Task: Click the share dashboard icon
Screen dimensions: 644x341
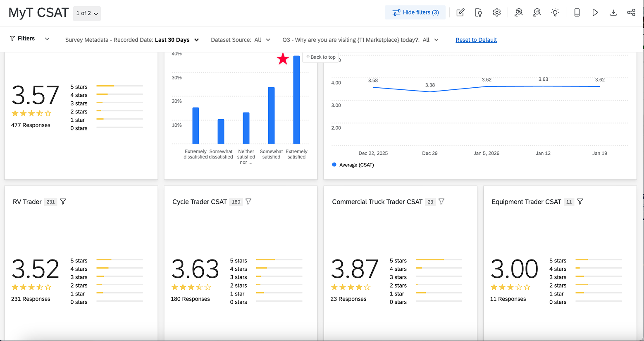Action: click(x=631, y=12)
